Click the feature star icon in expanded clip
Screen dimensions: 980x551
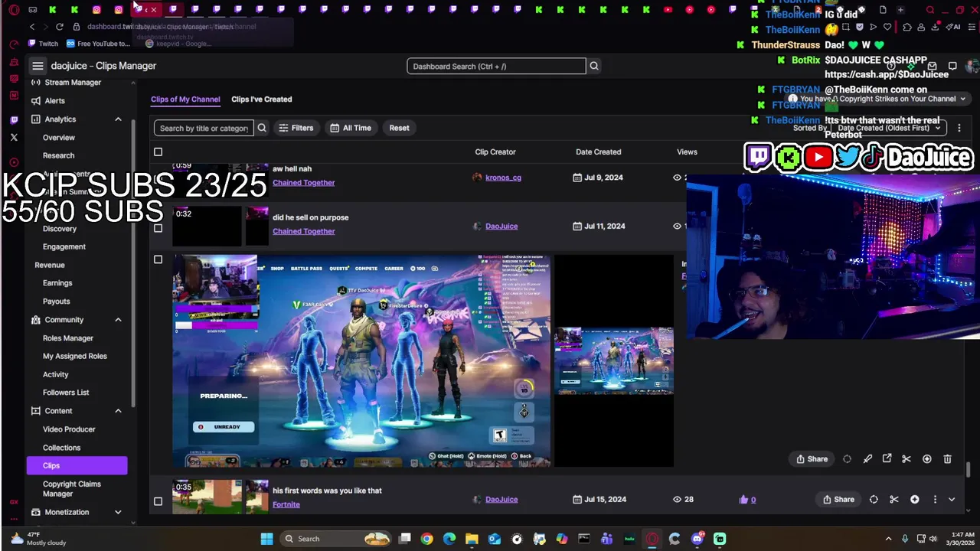(x=927, y=459)
